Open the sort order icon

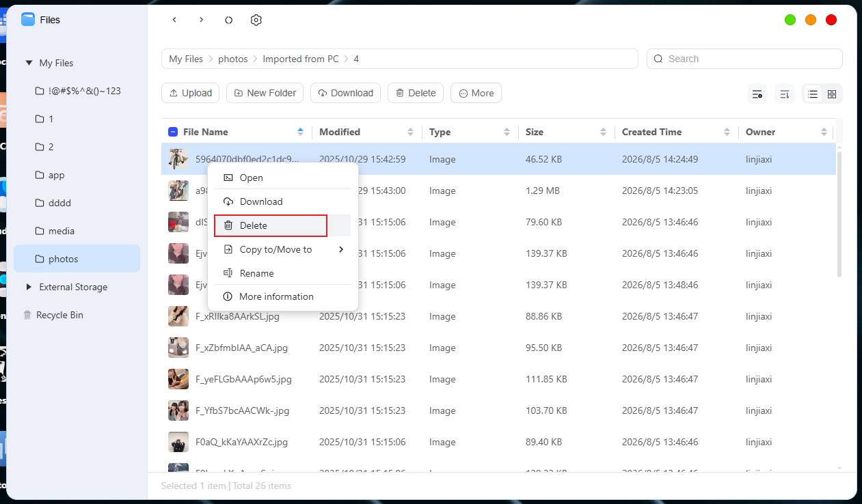click(785, 94)
